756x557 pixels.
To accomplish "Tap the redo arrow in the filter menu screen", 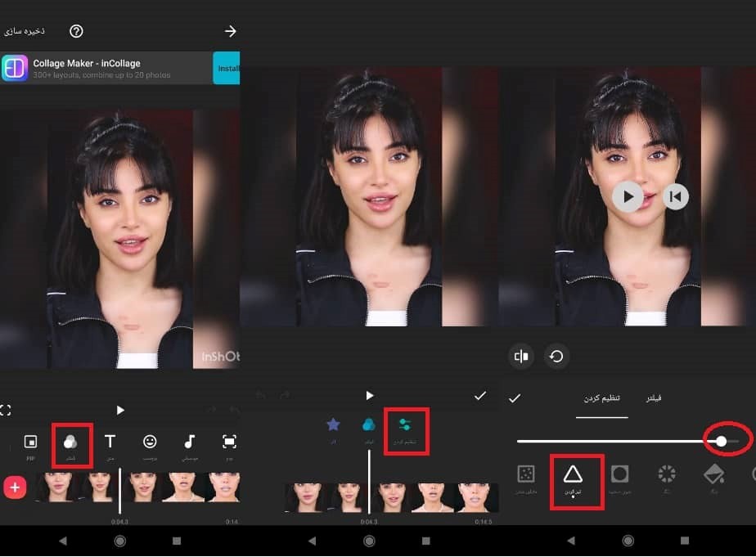I will click(285, 395).
